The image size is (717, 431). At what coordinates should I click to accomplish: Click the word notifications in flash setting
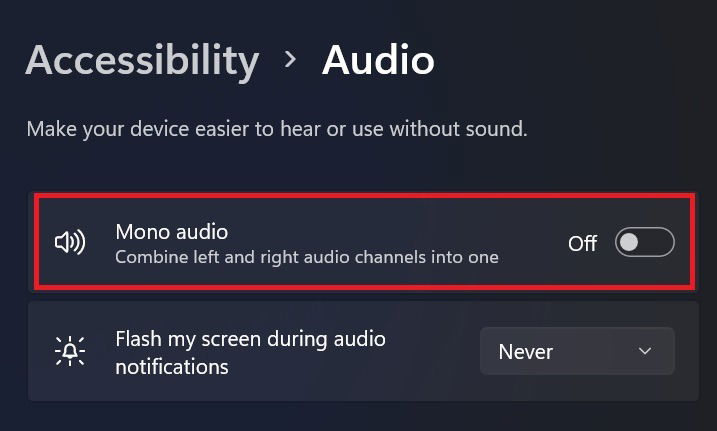point(171,367)
